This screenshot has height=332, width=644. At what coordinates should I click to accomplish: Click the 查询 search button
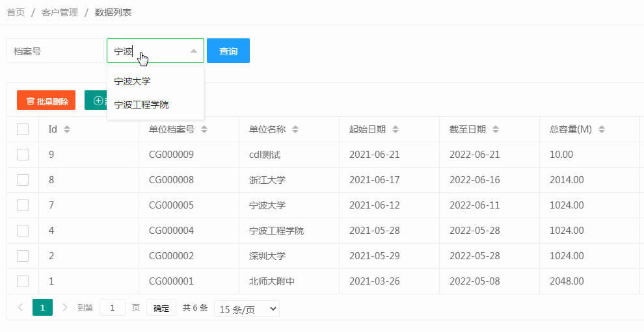[228, 51]
